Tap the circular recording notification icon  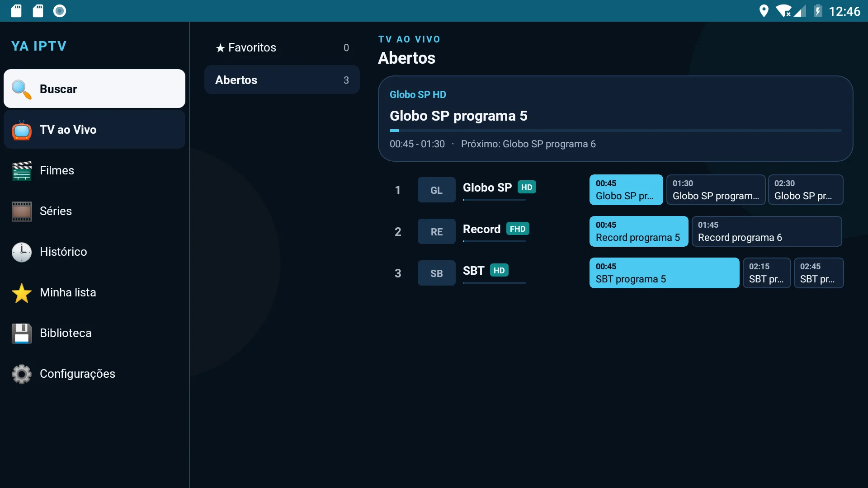click(x=60, y=11)
